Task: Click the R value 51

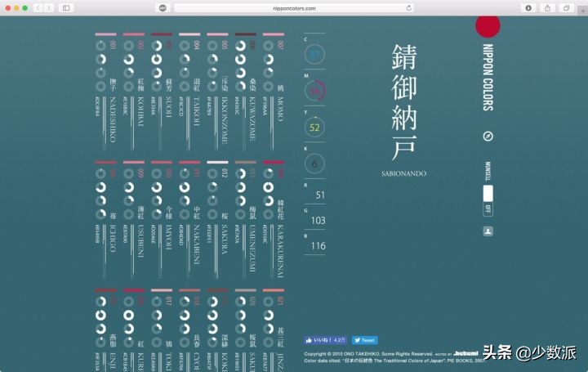Action: [x=320, y=195]
